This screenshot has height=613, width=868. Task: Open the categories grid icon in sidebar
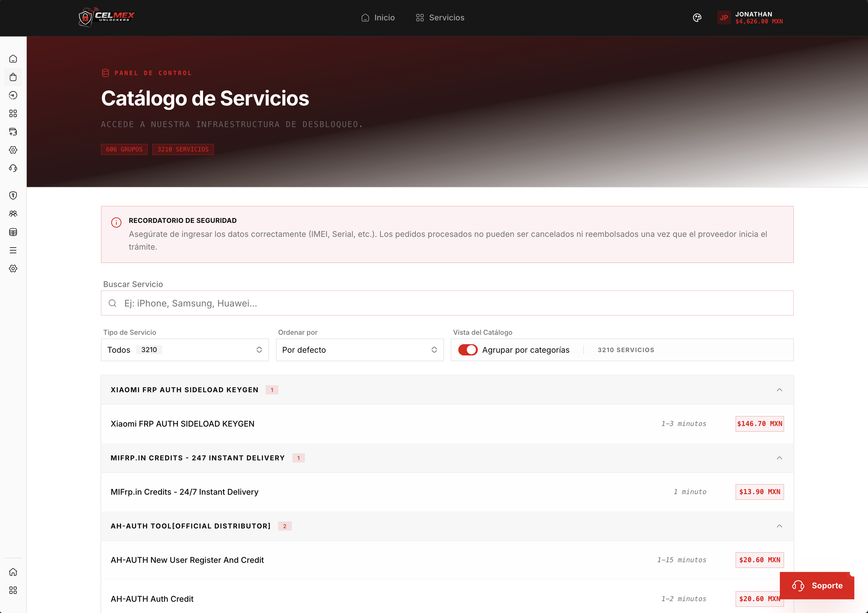point(13,113)
